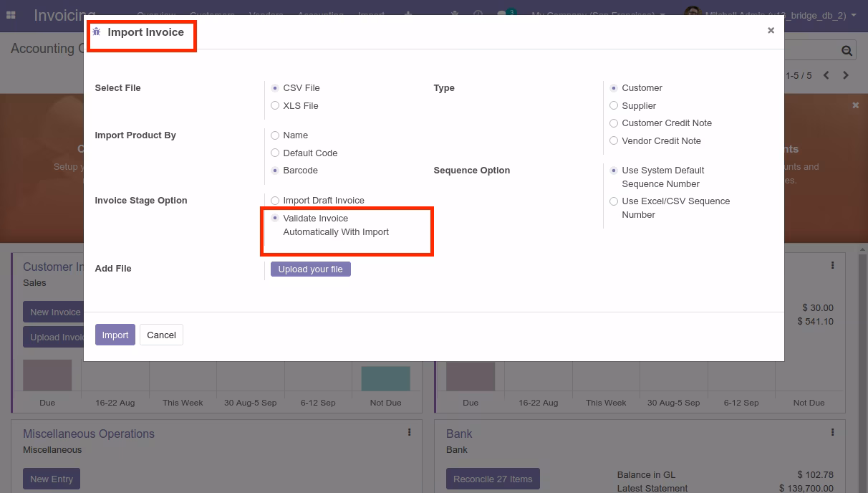Choose import product by Default Code

click(x=275, y=153)
